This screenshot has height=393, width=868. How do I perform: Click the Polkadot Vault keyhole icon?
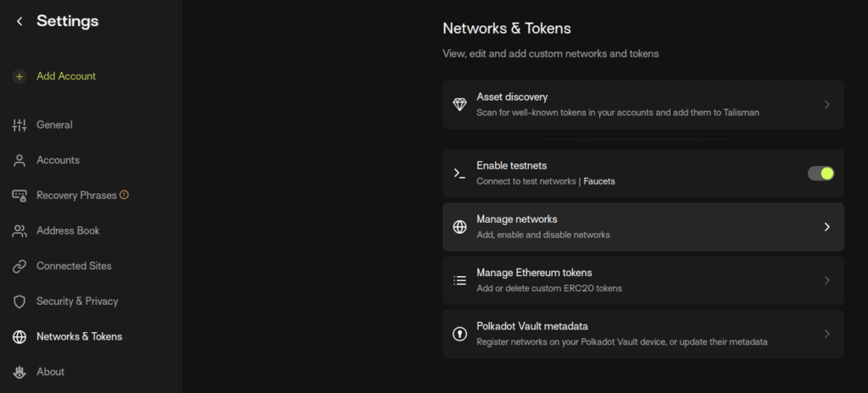pyautogui.click(x=459, y=335)
